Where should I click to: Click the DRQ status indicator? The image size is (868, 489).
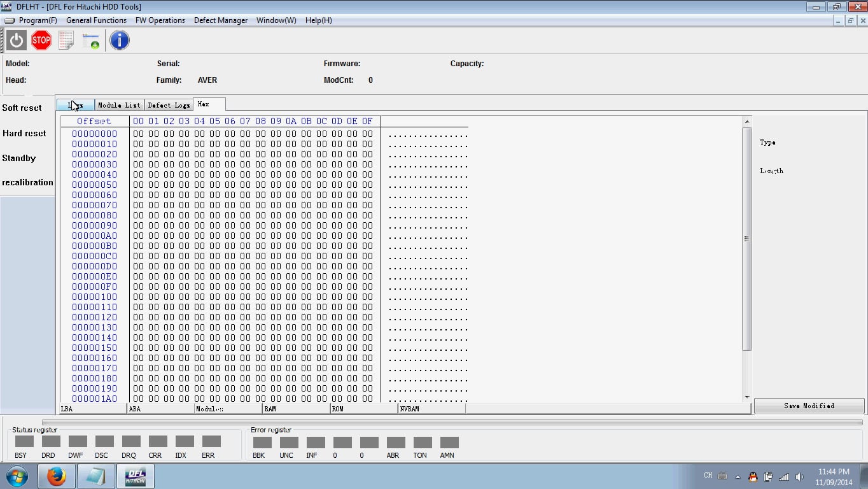click(131, 441)
